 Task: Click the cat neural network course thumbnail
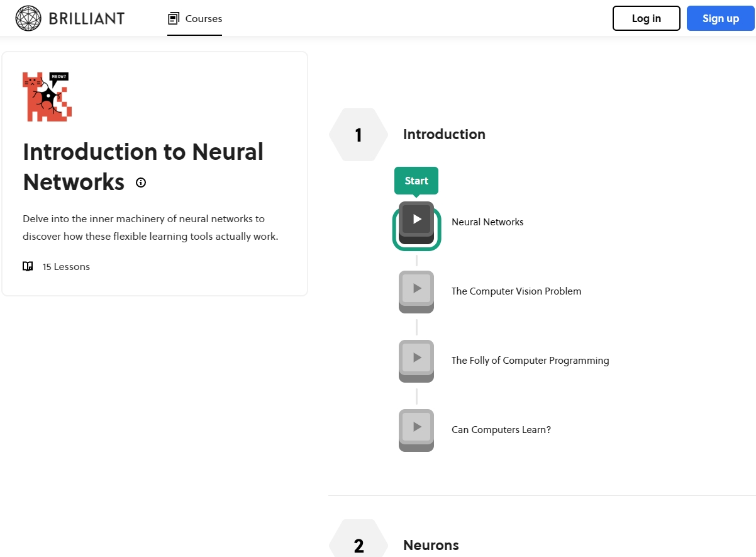coord(47,96)
